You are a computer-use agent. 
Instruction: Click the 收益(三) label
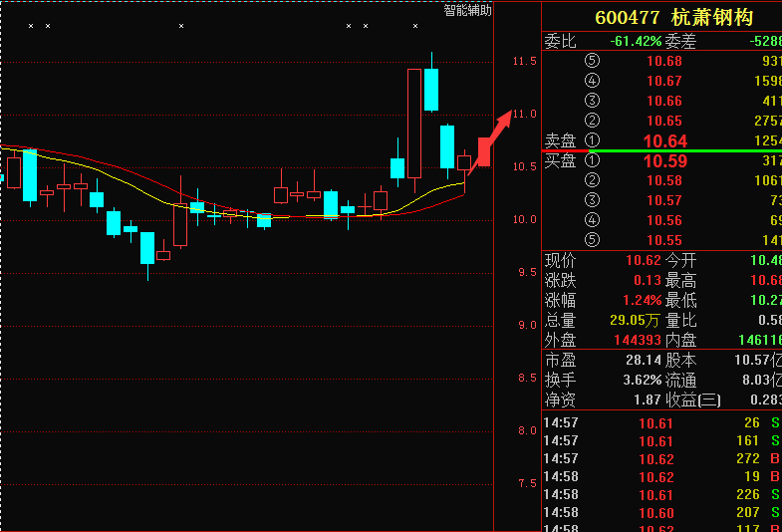pos(692,399)
